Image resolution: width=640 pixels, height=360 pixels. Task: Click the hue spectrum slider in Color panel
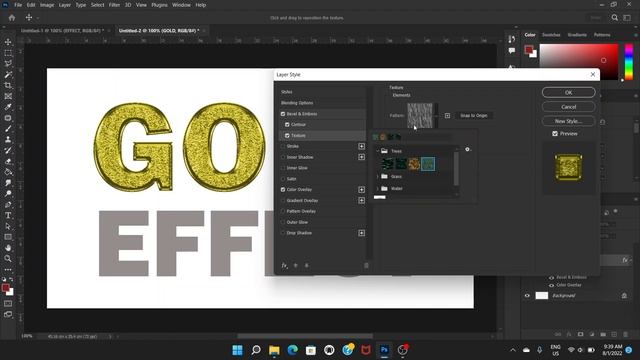tap(629, 62)
